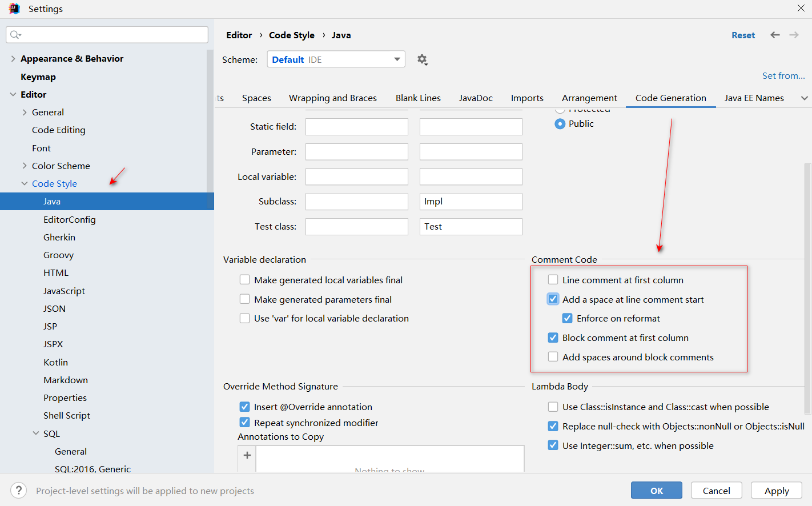Navigate forward with the right arrow icon

[794, 35]
